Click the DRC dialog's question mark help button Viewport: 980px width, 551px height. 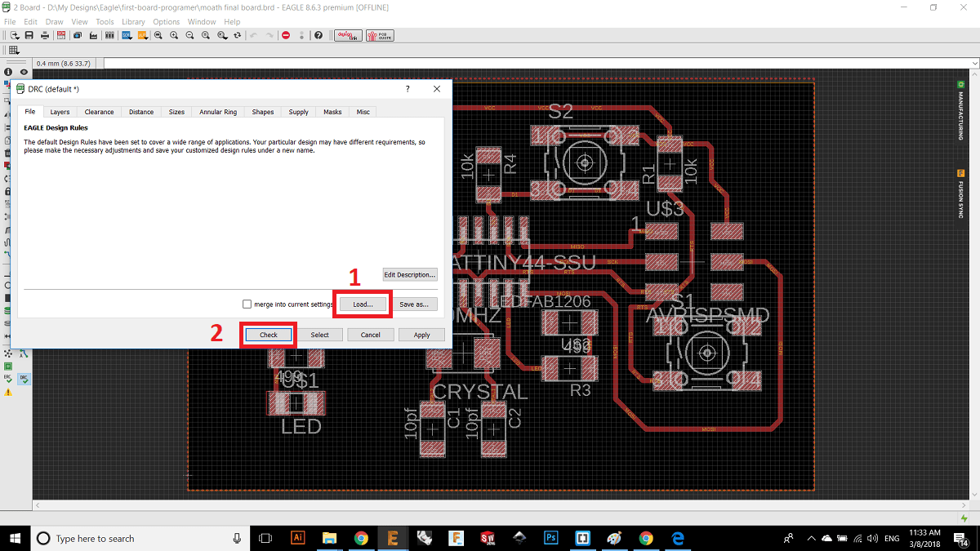[408, 89]
